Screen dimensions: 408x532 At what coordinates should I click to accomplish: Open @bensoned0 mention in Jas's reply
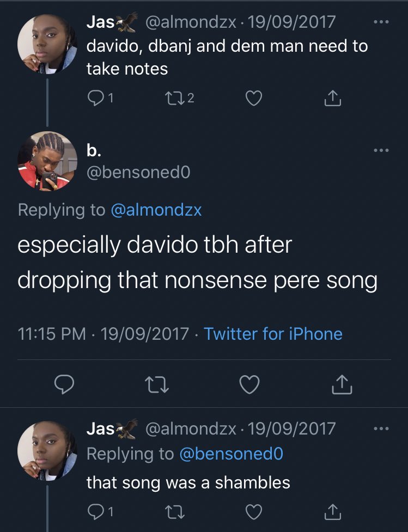point(231,454)
